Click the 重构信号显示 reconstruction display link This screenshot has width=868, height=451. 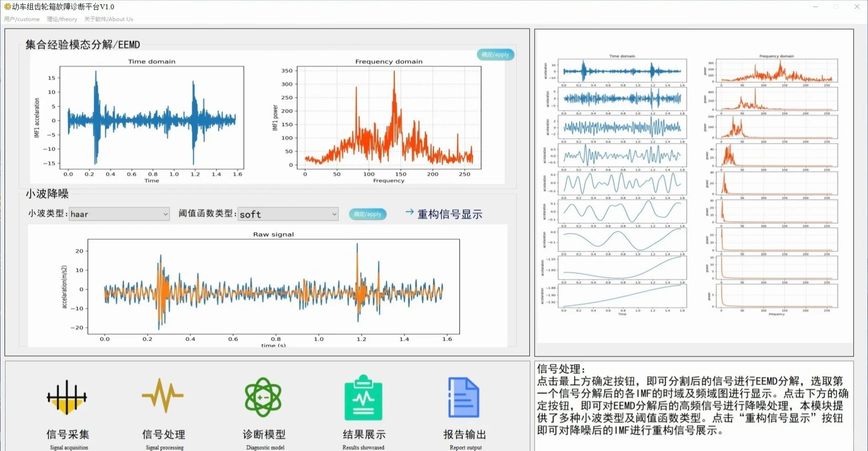(449, 214)
